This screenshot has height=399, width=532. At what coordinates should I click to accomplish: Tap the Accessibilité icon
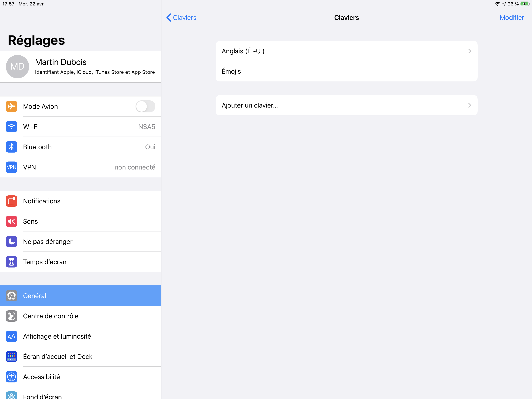click(11, 377)
